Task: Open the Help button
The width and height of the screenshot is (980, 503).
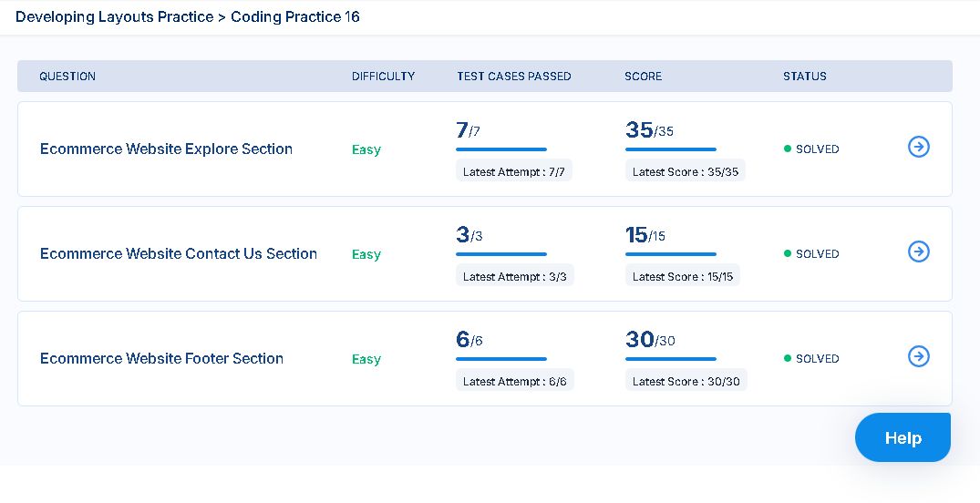Action: tap(903, 437)
